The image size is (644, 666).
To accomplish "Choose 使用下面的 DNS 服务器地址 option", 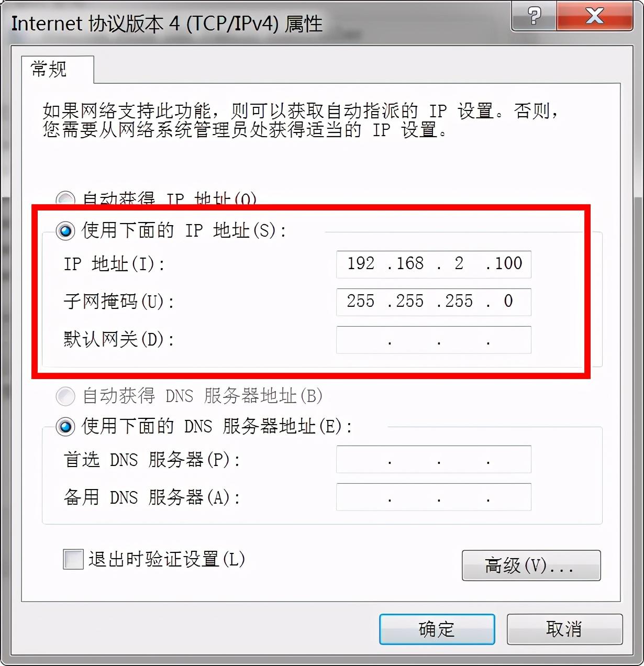I will (x=65, y=427).
